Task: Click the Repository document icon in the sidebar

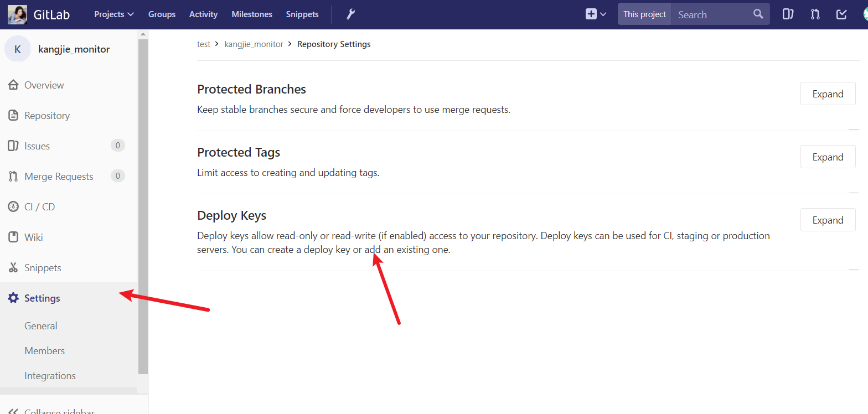Action: tap(13, 115)
